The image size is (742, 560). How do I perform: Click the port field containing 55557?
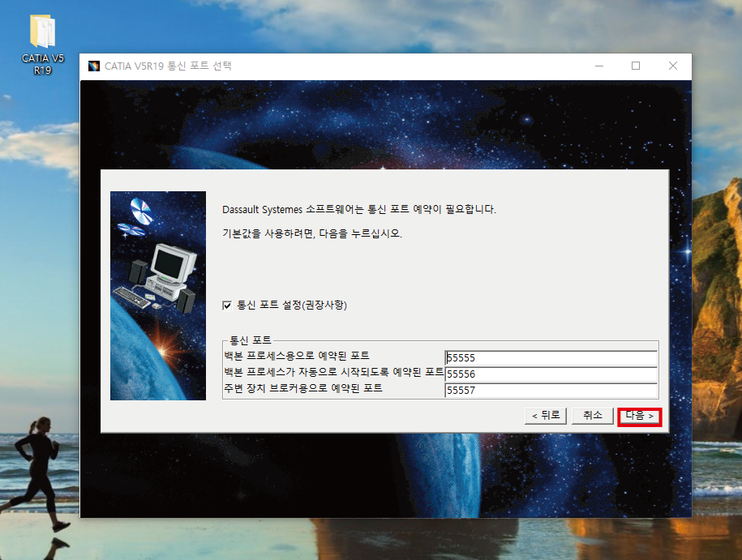[551, 390]
